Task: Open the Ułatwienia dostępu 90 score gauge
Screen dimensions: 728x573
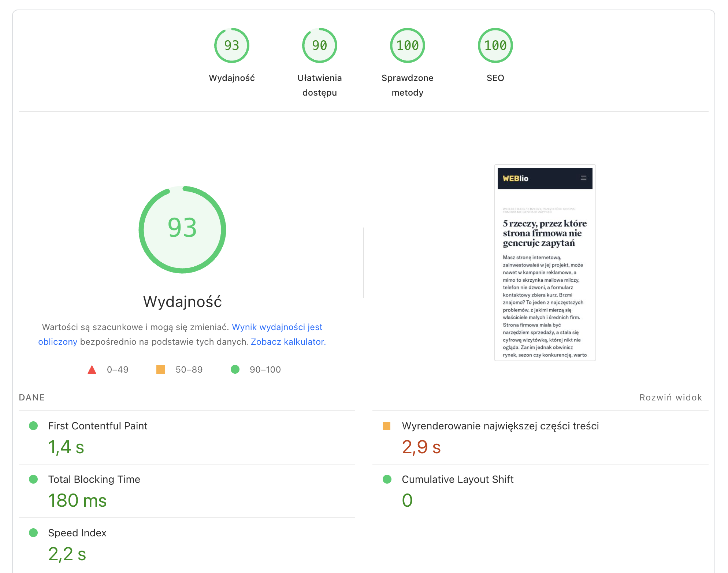Action: (x=319, y=45)
